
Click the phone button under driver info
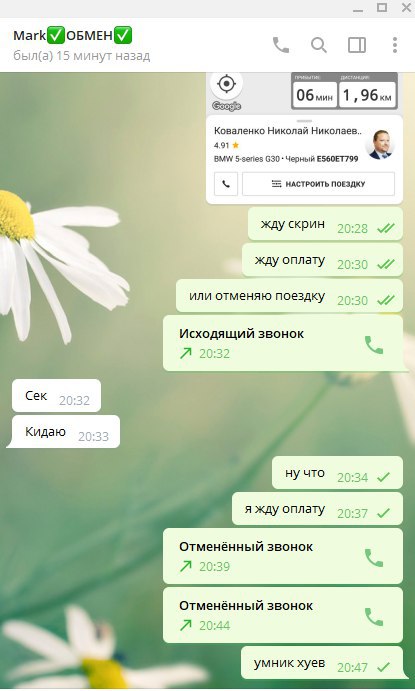pyautogui.click(x=226, y=184)
